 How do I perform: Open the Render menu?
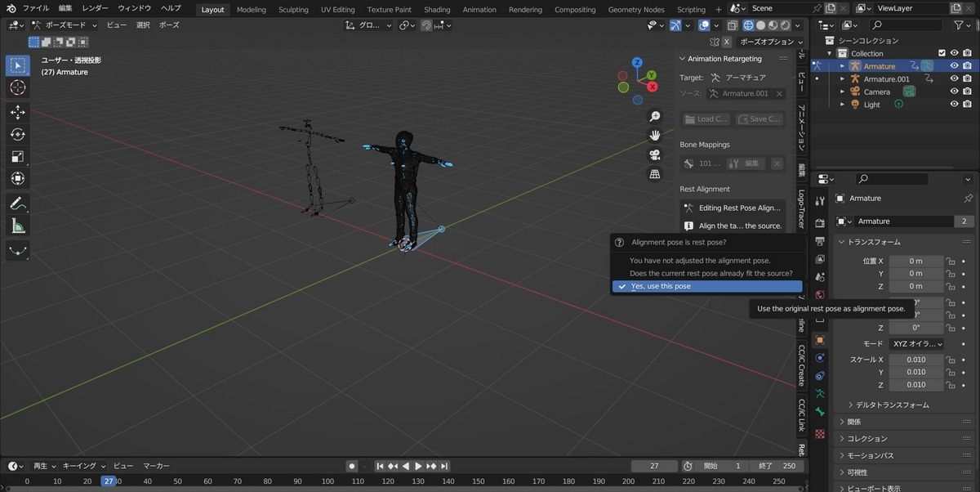pyautogui.click(x=96, y=8)
